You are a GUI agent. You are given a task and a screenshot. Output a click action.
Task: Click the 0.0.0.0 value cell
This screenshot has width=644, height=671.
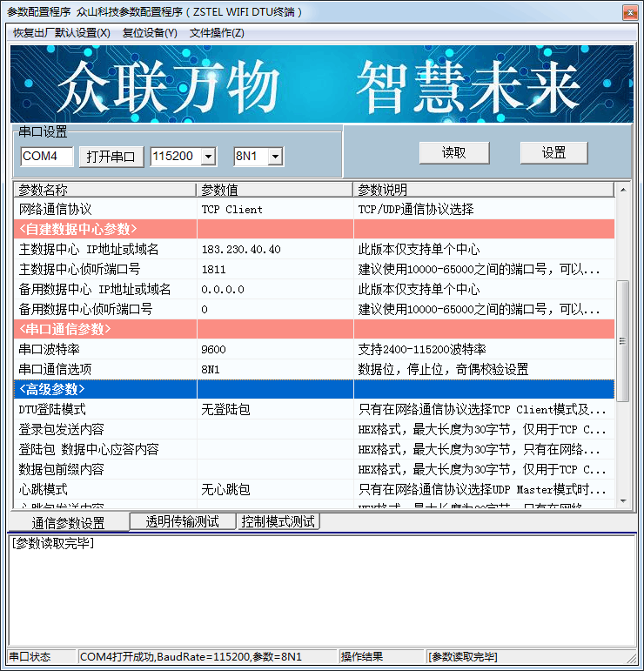(275, 289)
